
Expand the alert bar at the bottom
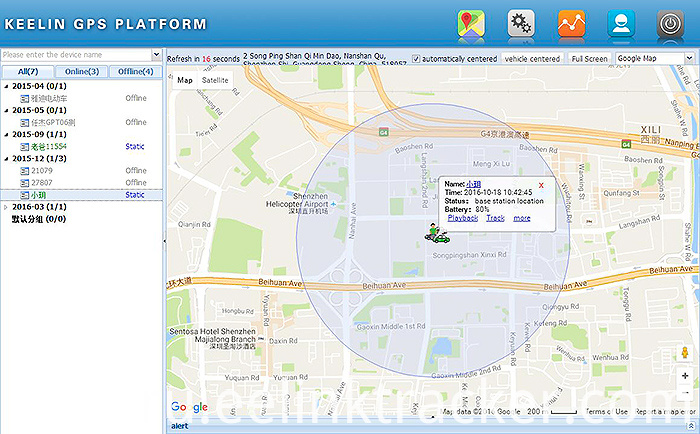pos(691,426)
